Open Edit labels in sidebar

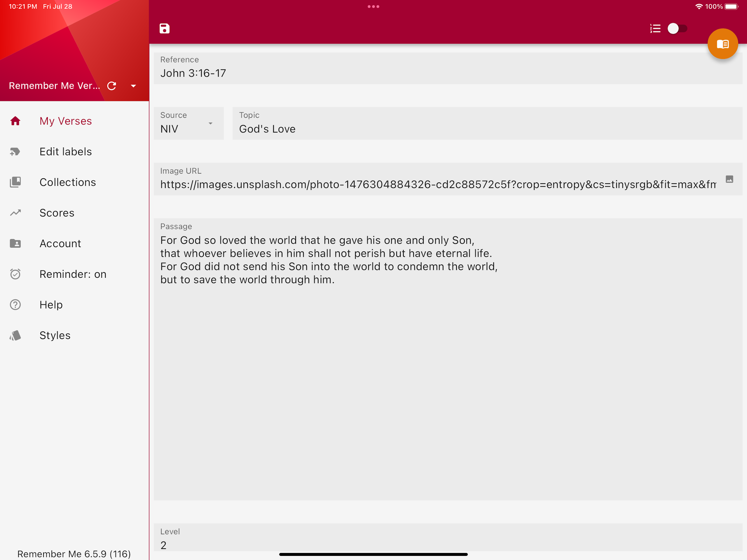click(x=66, y=152)
